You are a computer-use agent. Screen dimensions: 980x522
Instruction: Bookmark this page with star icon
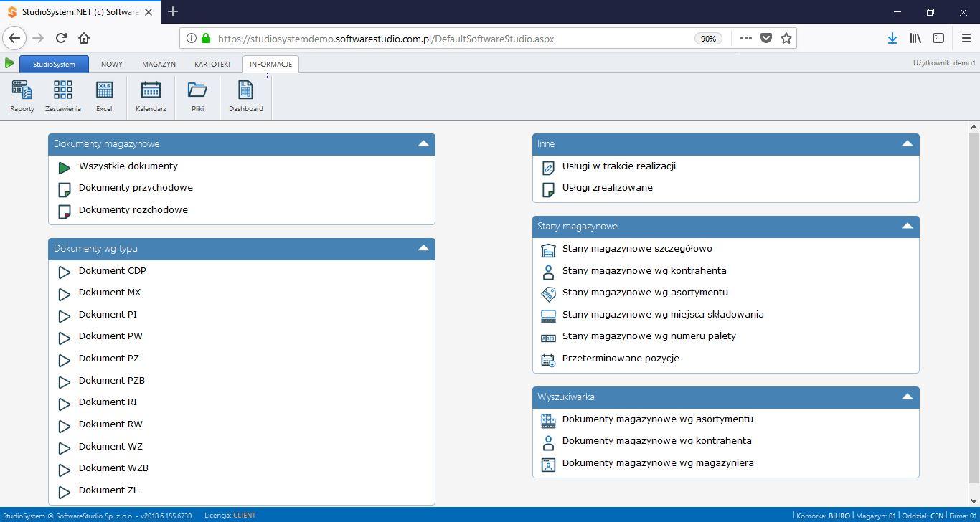pos(786,39)
